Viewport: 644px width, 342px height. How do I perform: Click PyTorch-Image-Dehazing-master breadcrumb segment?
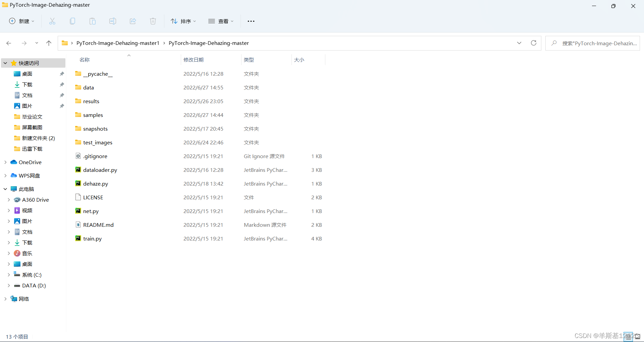pyautogui.click(x=209, y=43)
